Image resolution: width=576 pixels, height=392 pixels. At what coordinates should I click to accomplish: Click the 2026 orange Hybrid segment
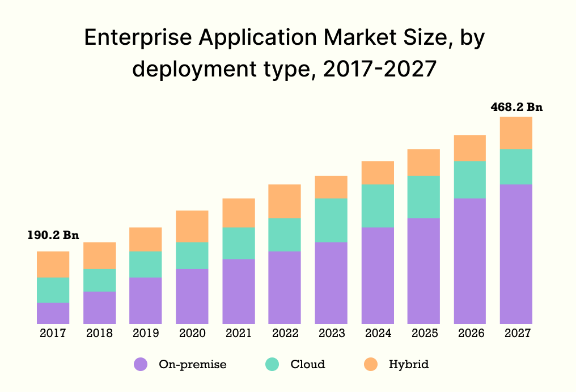pos(470,148)
